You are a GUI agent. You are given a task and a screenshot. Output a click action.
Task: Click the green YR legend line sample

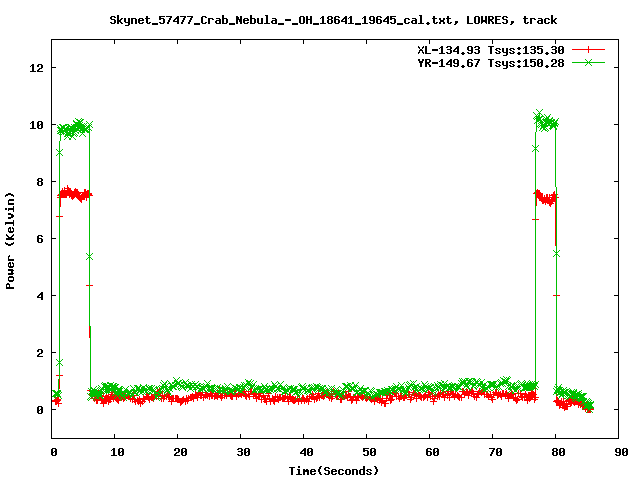click(588, 62)
